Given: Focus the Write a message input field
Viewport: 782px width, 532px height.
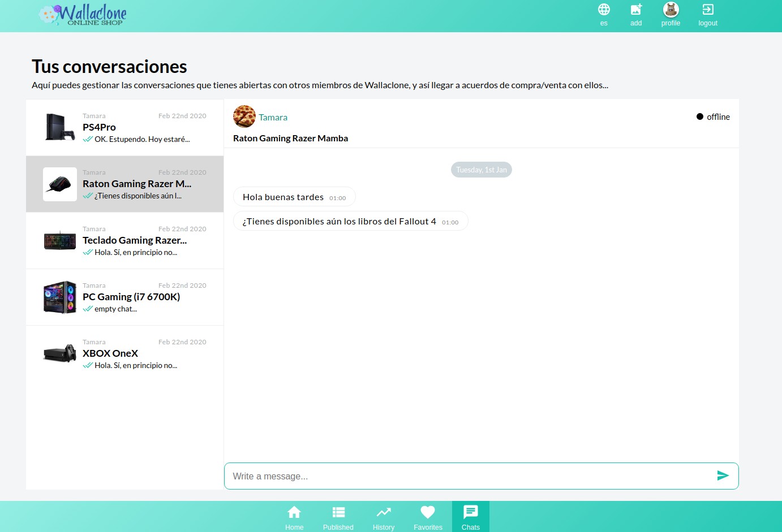Looking at the screenshot, I should 482,476.
